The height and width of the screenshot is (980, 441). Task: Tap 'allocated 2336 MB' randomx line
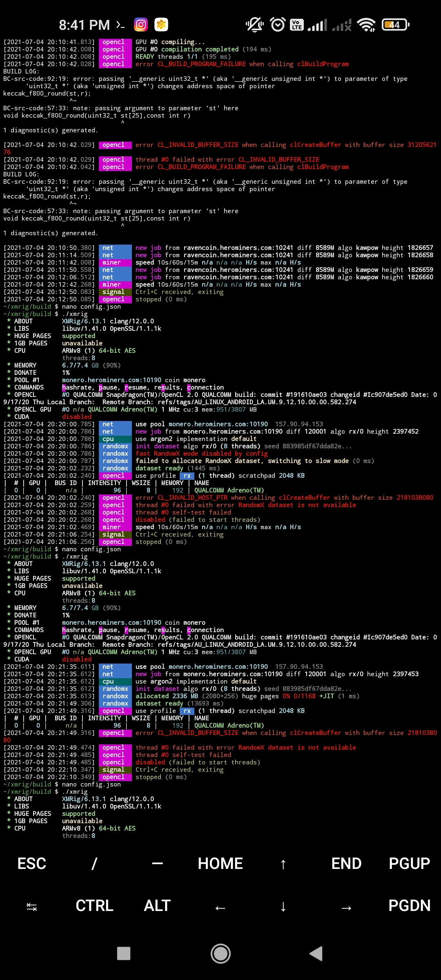pyautogui.click(x=181, y=696)
